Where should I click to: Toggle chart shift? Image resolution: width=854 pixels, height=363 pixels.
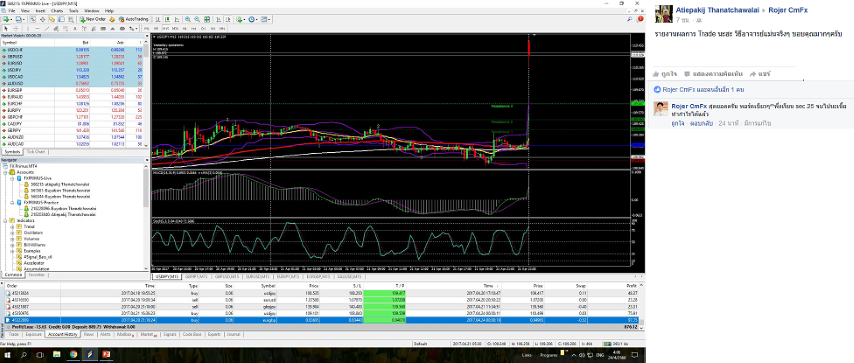coord(228,19)
